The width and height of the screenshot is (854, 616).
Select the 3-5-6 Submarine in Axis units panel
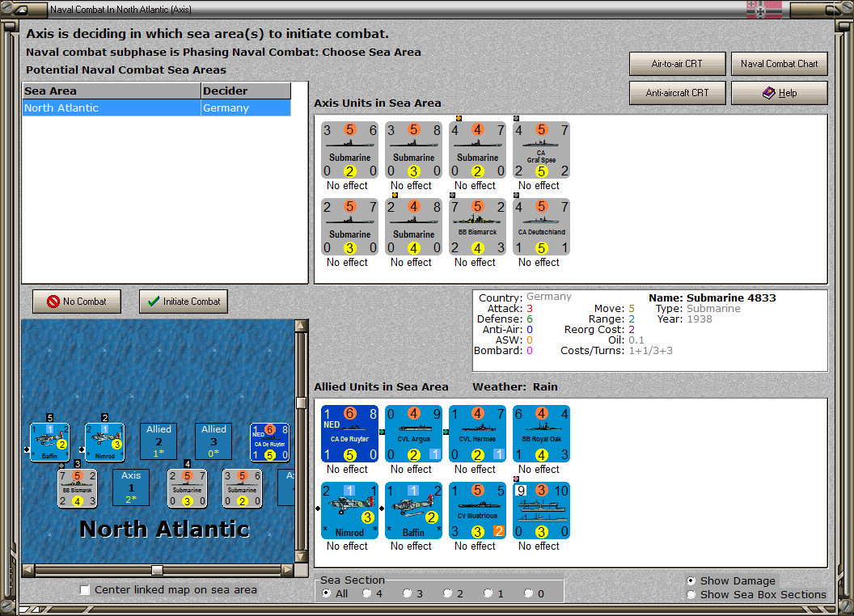(349, 150)
